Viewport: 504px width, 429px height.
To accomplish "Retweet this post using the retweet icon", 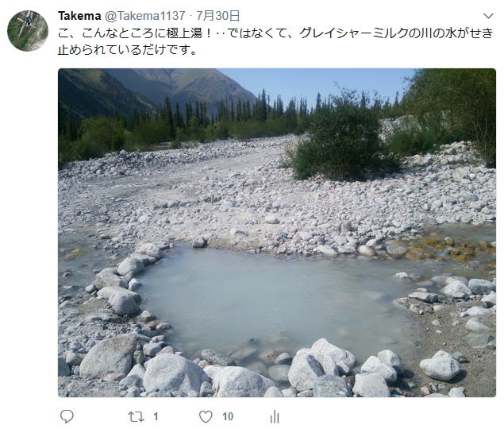I will [136, 417].
